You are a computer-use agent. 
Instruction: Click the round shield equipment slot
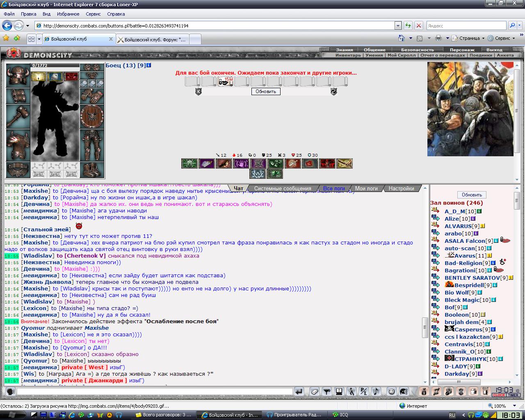click(92, 116)
